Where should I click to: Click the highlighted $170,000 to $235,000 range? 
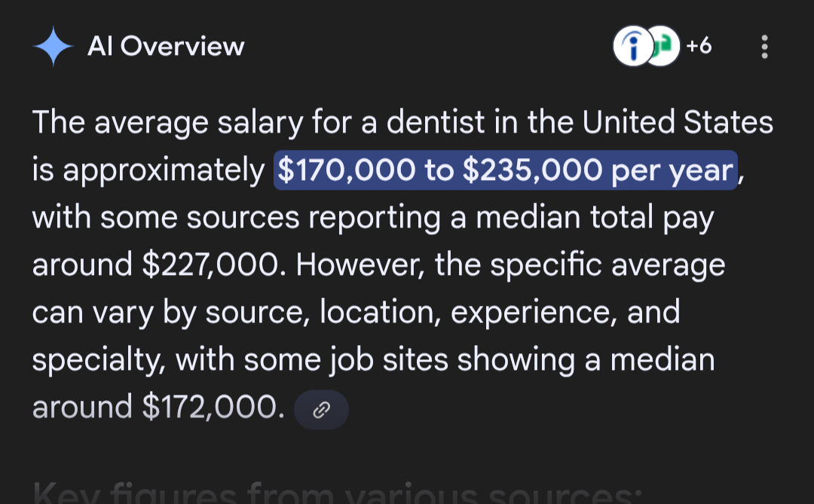click(504, 171)
